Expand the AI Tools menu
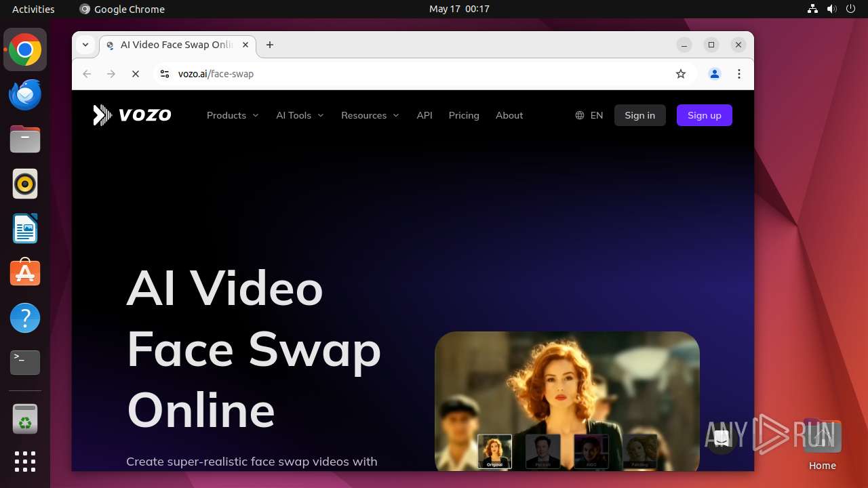The image size is (868, 488). 300,115
